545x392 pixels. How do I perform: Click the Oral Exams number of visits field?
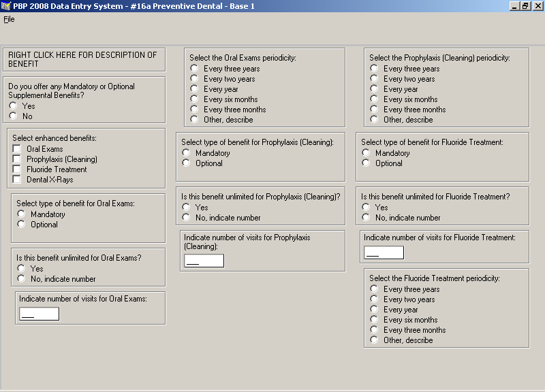tap(40, 314)
